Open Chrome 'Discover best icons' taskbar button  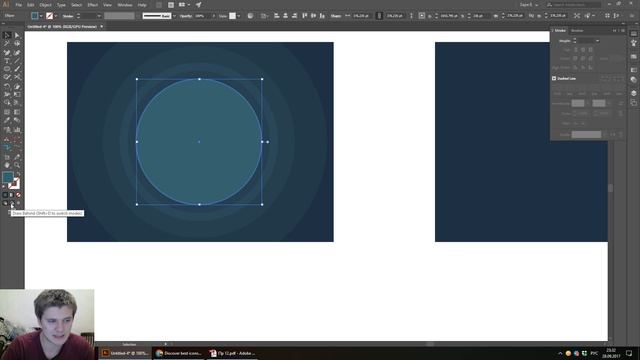(179, 353)
